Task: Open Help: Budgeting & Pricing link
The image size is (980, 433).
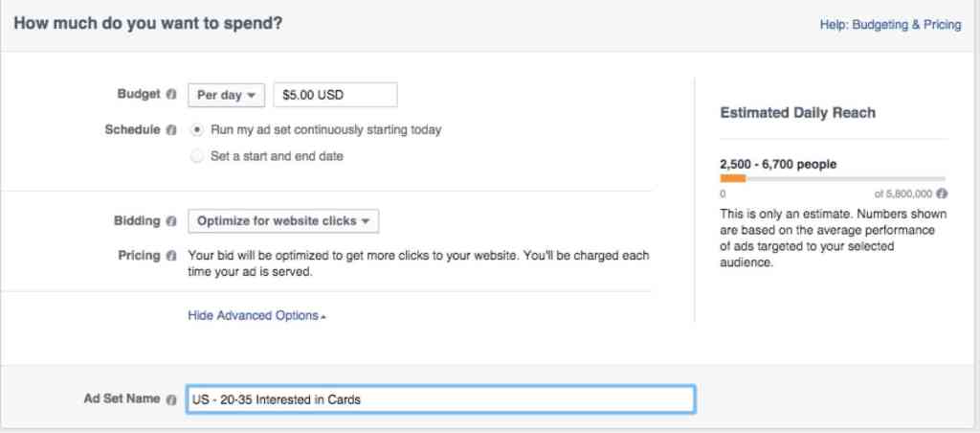Action: coord(890,25)
